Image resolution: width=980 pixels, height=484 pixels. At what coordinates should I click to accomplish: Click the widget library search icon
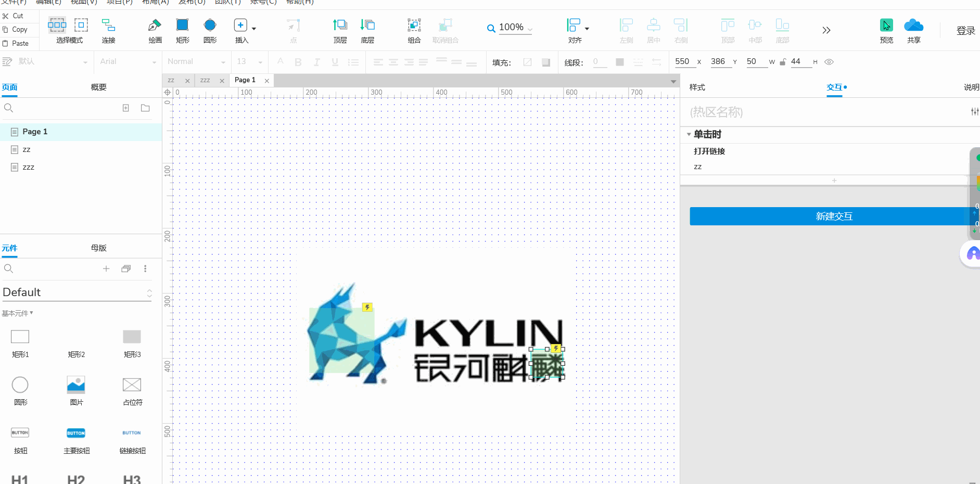(x=8, y=269)
